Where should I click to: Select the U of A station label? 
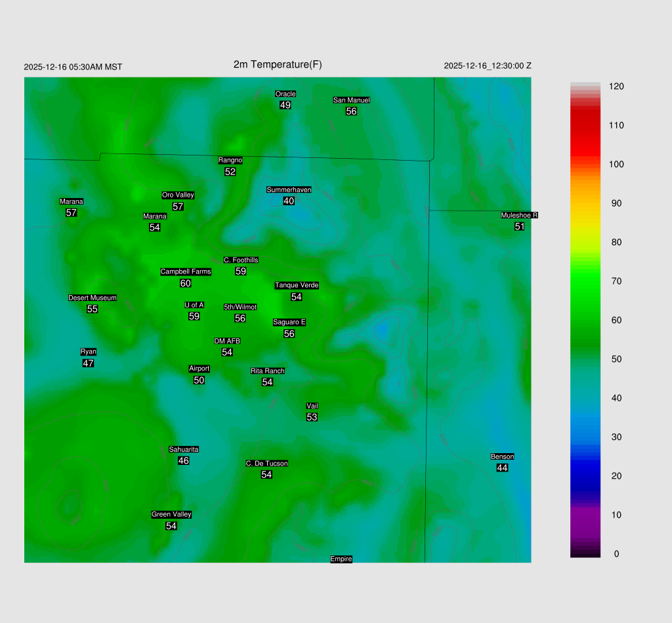(194, 305)
